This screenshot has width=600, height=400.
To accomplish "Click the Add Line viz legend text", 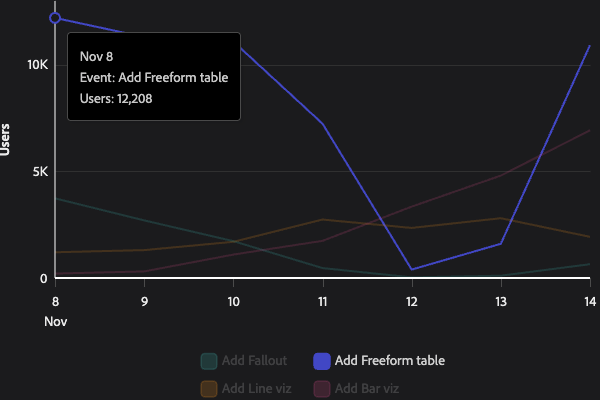I will click(256, 388).
